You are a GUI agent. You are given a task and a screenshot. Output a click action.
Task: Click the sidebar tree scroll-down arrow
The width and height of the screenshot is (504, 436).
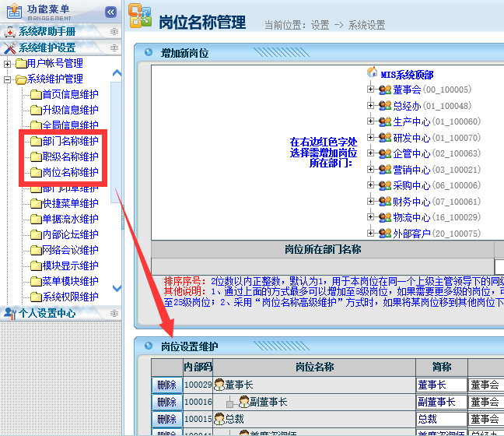click(117, 288)
